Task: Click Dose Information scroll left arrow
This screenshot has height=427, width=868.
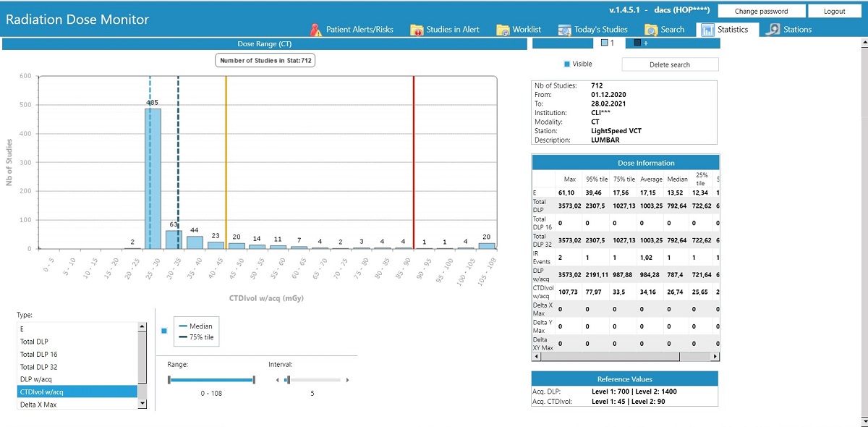Action: click(536, 356)
